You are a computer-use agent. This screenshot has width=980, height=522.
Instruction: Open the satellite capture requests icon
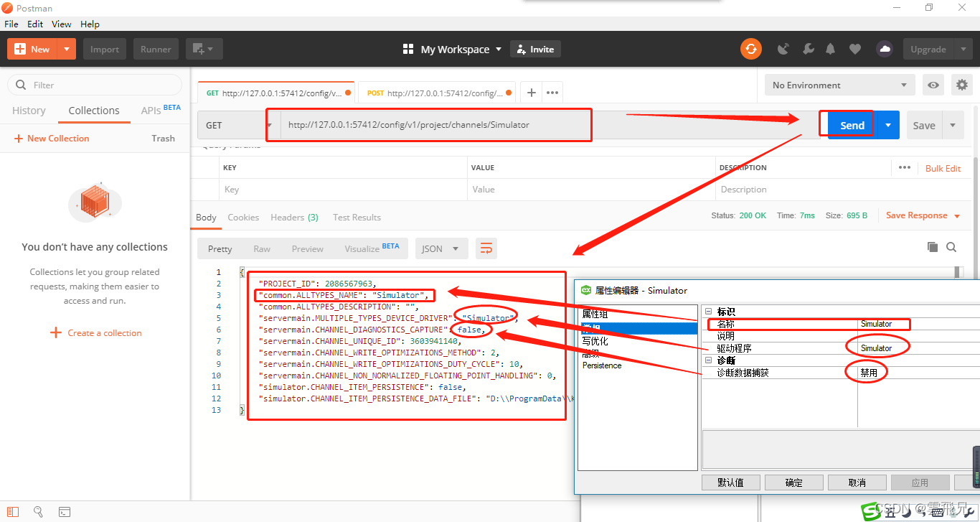783,49
